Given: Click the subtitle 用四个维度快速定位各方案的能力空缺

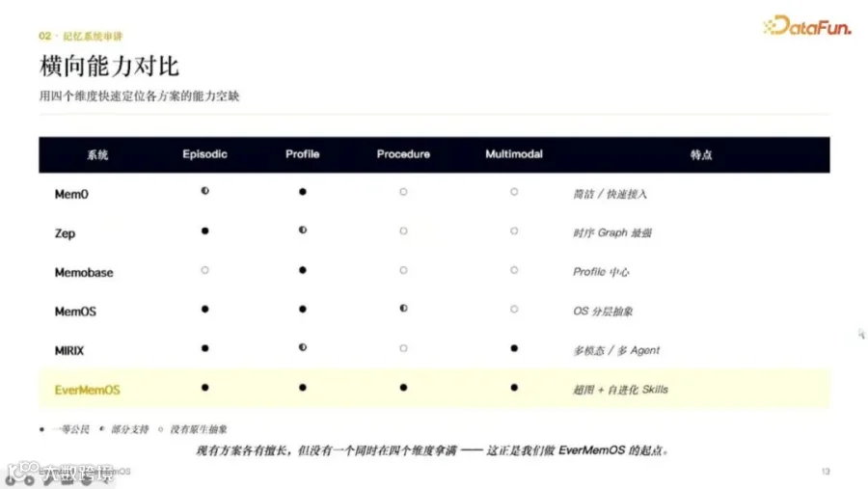Looking at the screenshot, I should pyautogui.click(x=139, y=95).
